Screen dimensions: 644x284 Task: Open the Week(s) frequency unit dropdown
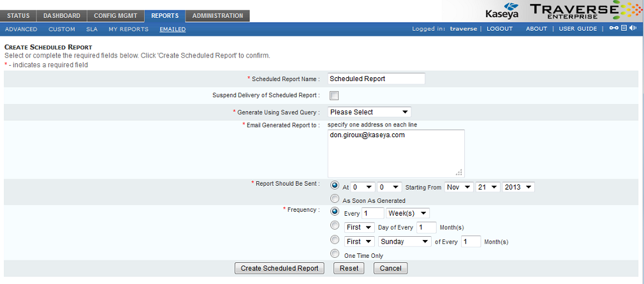[407, 213]
